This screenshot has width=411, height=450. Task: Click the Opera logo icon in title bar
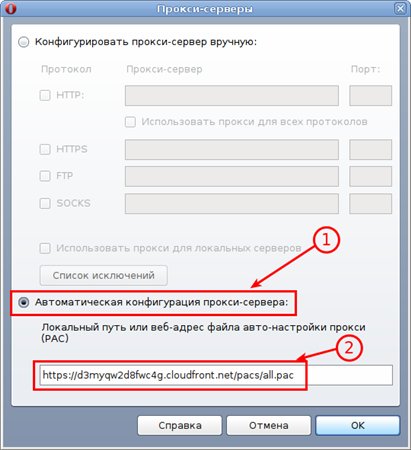[x=10, y=8]
